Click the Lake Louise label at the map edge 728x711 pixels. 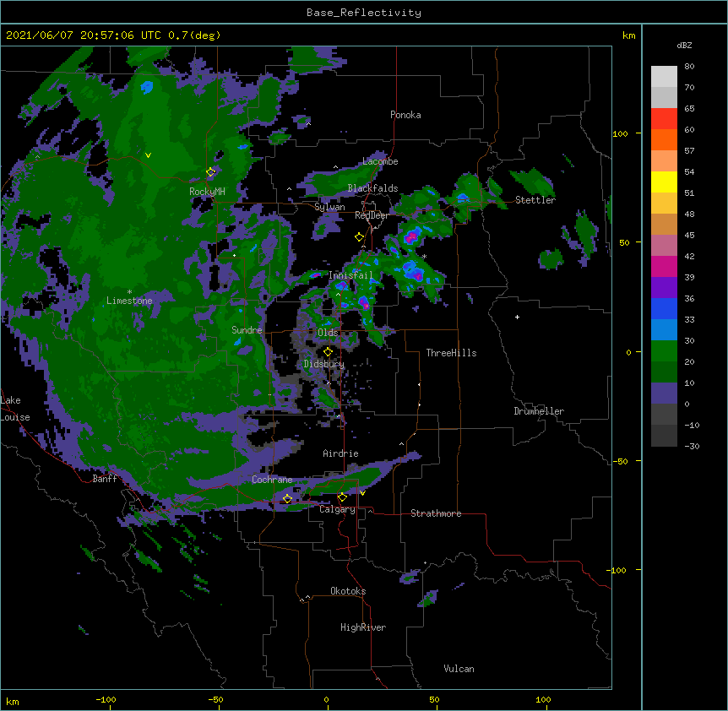[15, 409]
